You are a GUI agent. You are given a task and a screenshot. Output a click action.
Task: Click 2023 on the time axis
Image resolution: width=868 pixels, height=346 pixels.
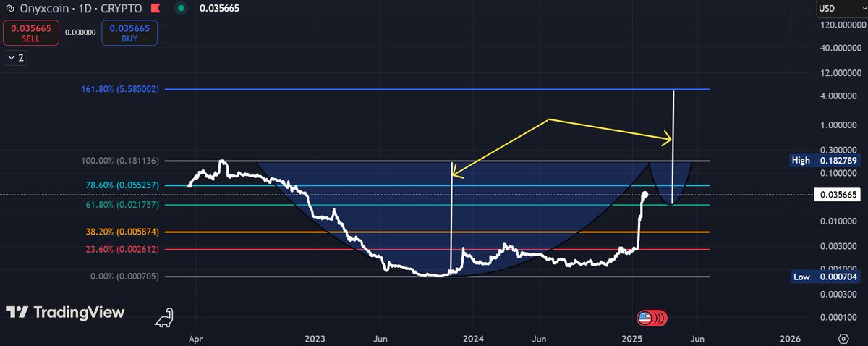tap(315, 339)
